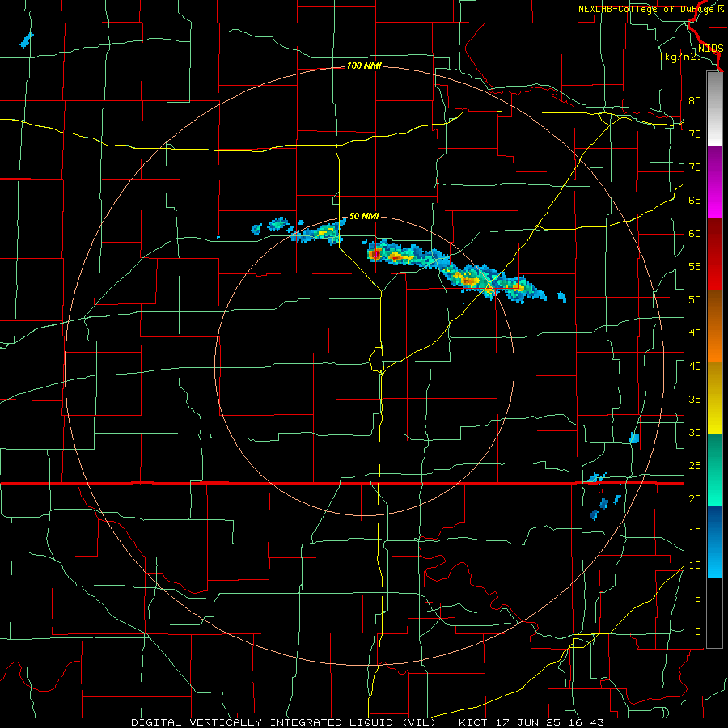Click the NEXLAB-College of DuPage credit text
The height and width of the screenshot is (728, 728).
click(x=650, y=9)
